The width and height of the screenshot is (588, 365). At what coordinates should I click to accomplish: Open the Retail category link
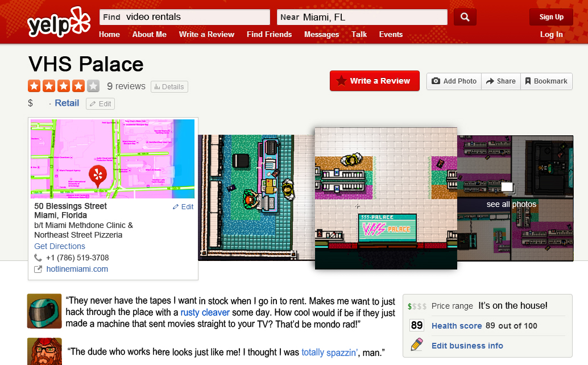click(x=67, y=103)
